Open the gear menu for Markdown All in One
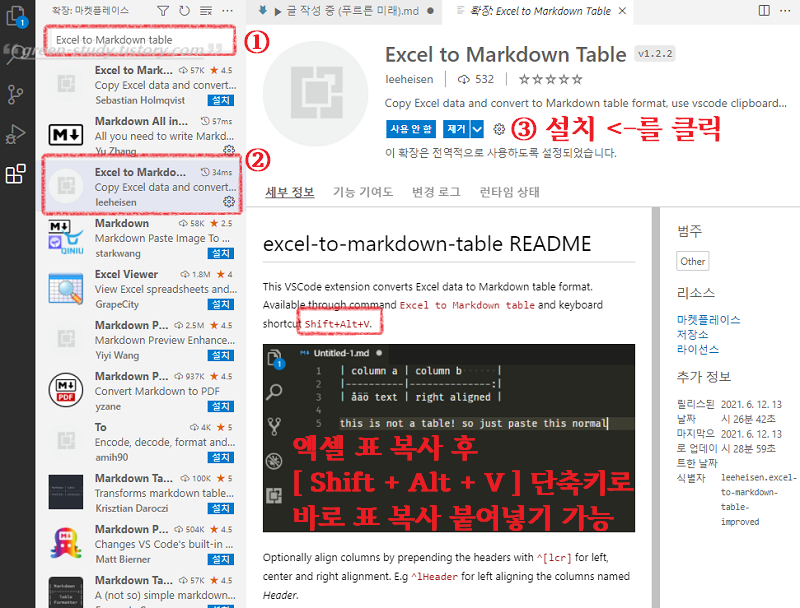 (229, 150)
